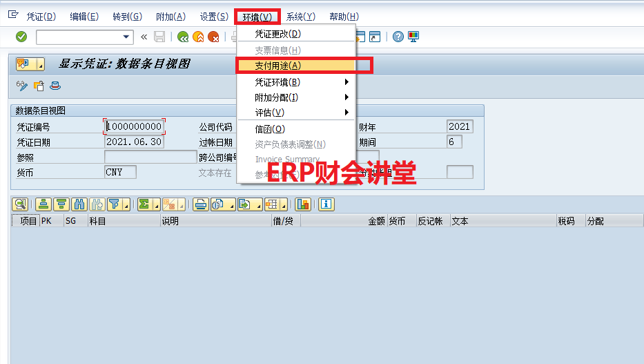The image size is (644, 364).
Task: Expand the Filter icon dropdown arrow
Action: coord(126,204)
